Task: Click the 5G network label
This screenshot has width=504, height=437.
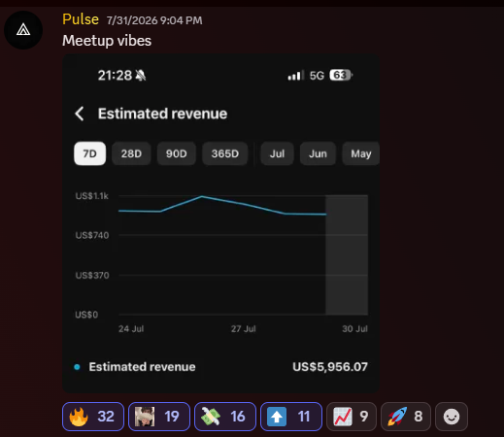Action: pos(317,76)
